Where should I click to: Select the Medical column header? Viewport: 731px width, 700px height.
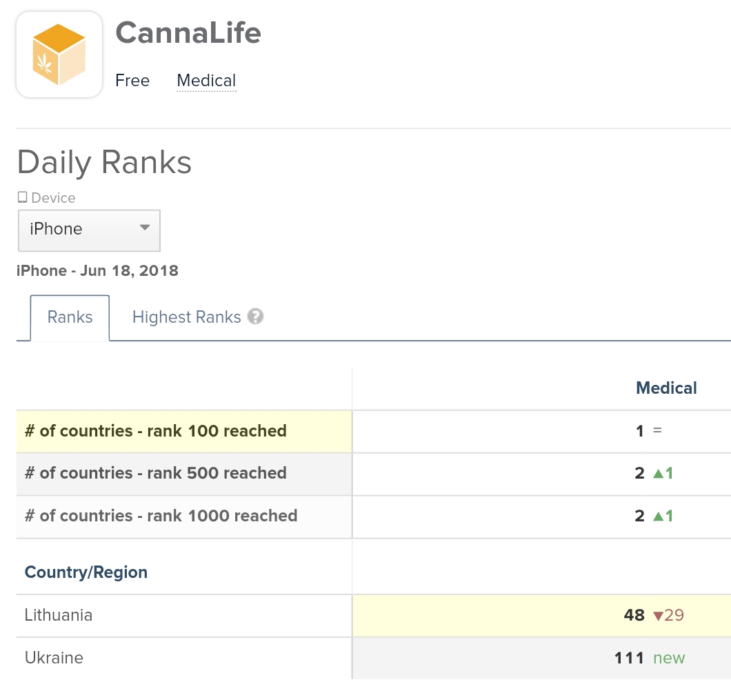point(666,388)
